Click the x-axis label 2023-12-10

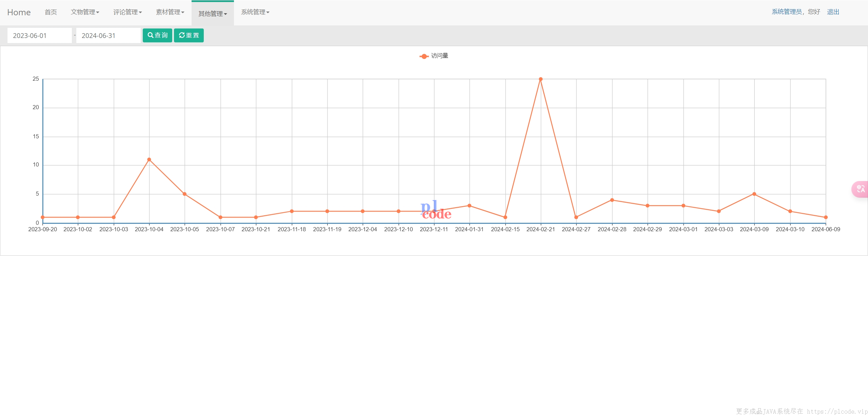398,229
